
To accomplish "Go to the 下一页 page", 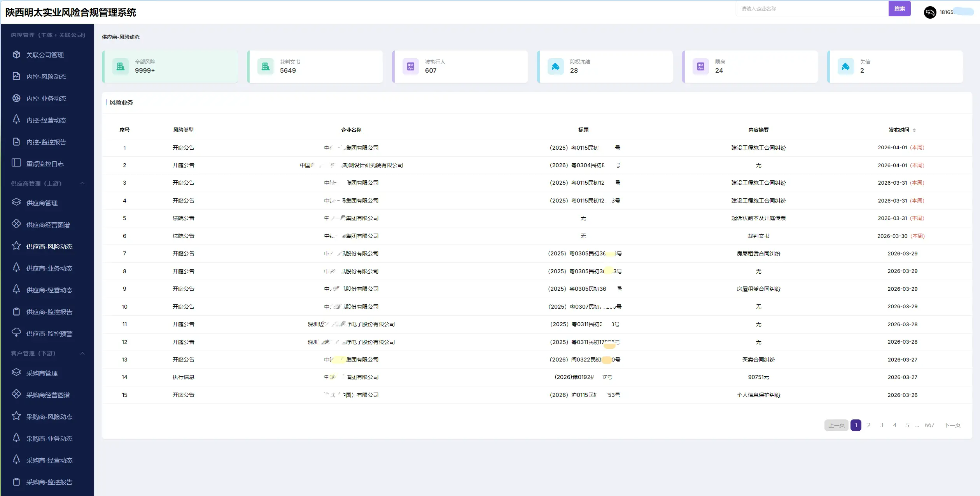I will pos(952,425).
